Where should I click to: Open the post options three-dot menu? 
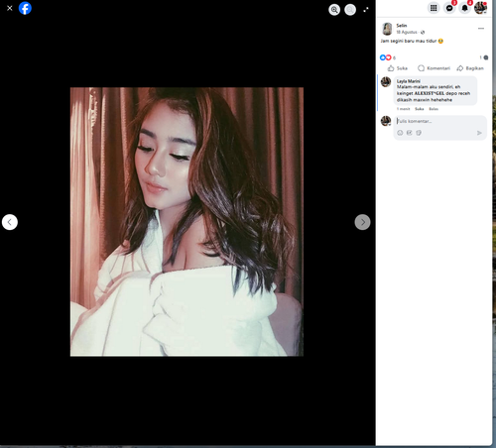pos(481,29)
